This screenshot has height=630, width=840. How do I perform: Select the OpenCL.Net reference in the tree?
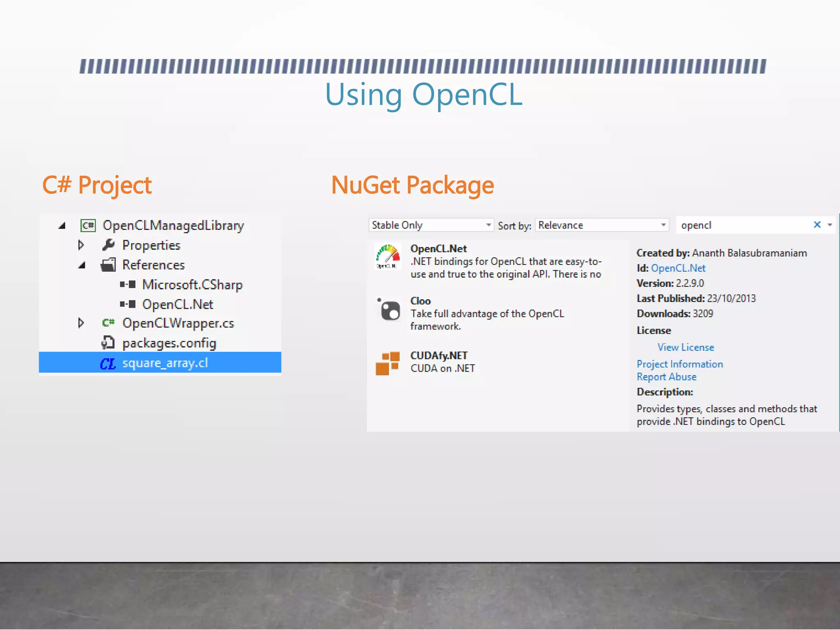[x=178, y=304]
